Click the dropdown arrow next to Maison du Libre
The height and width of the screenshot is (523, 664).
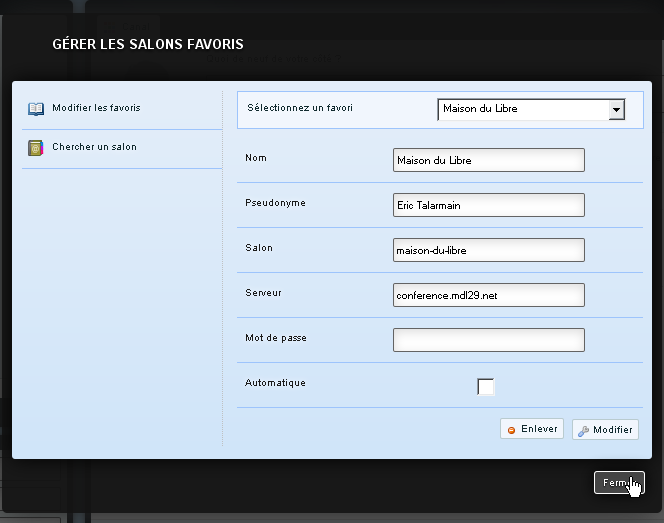616,109
